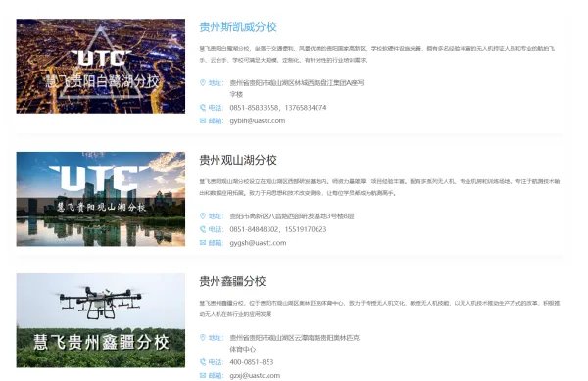Click location pin icon for 贵州鑫疆分校
This screenshot has height=381, width=588.
pyautogui.click(x=203, y=338)
